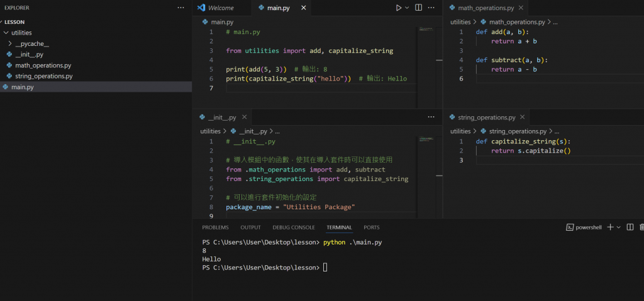
Task: Split the terminal pane
Action: click(x=630, y=227)
